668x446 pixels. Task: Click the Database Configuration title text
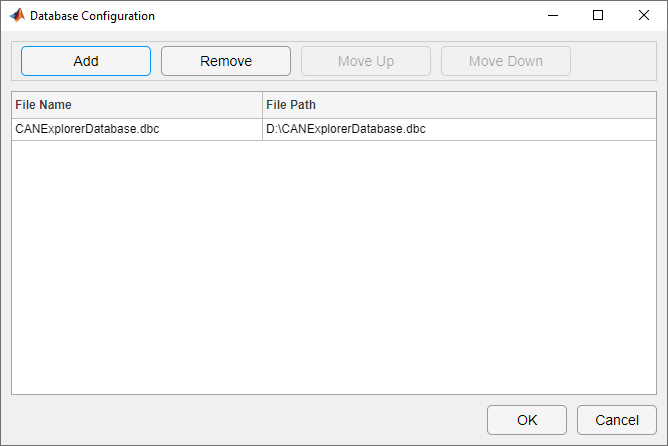(x=92, y=16)
